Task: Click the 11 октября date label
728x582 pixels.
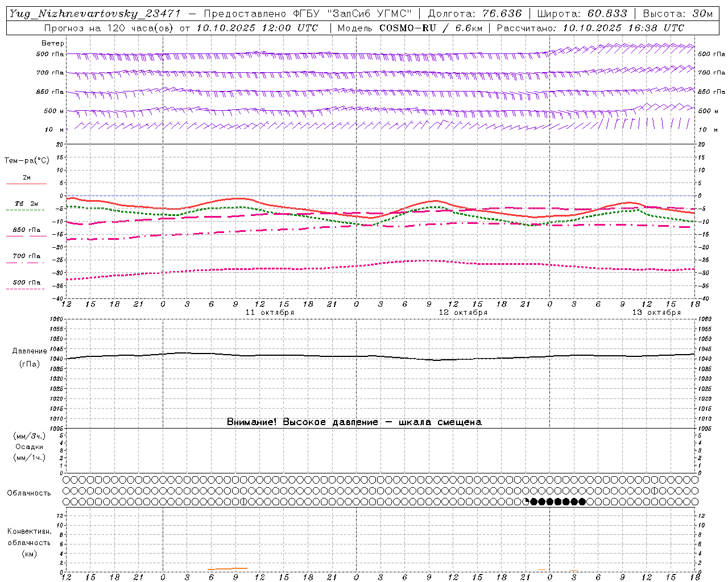Action: (270, 313)
